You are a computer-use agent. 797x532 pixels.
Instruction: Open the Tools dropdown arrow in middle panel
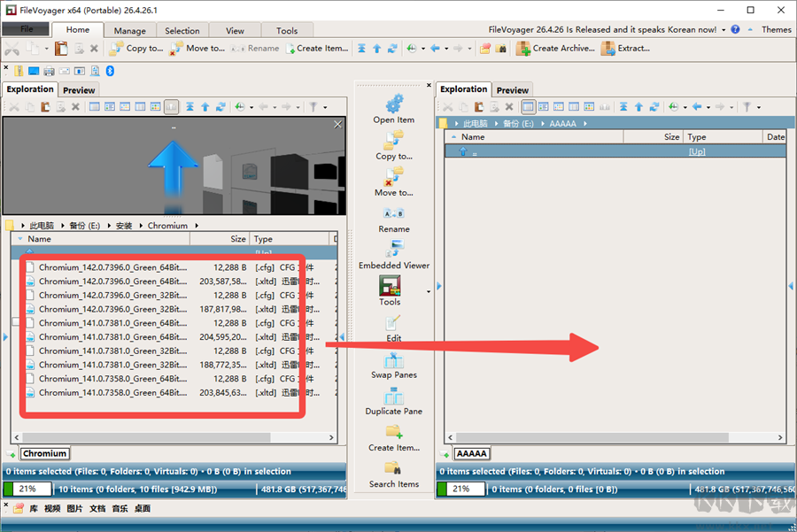tap(429, 291)
